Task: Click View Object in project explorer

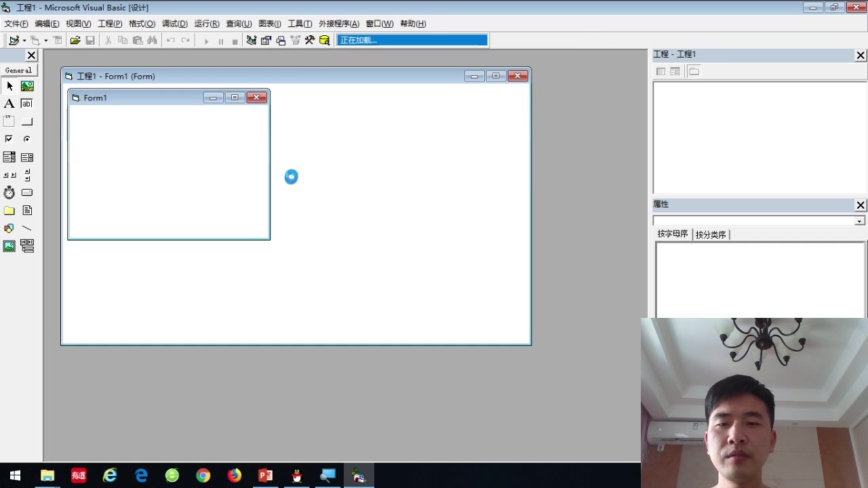Action: (675, 71)
